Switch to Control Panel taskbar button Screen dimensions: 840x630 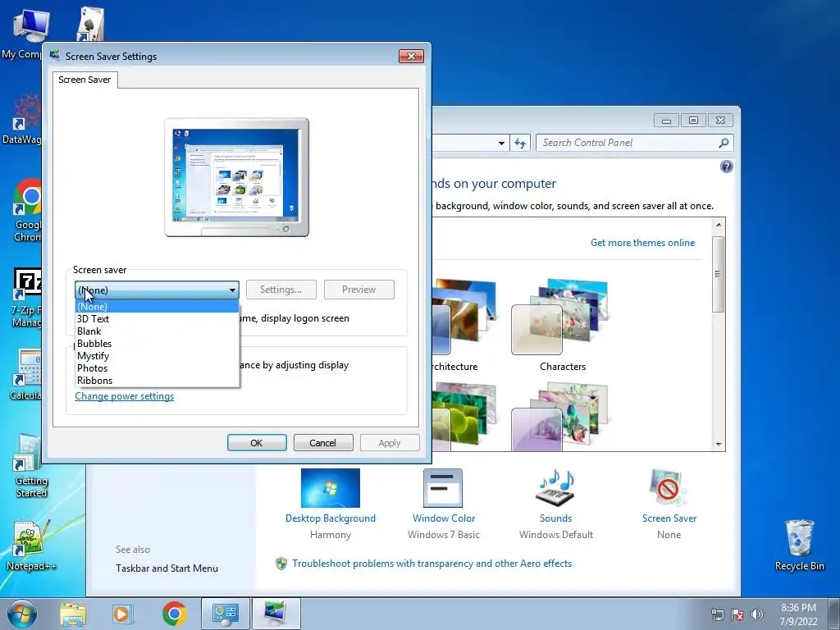(x=225, y=614)
